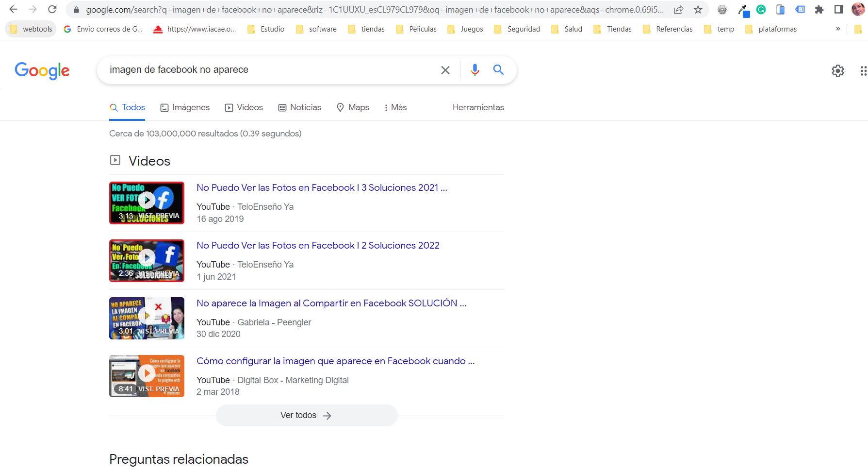Switch to the Maps tab
This screenshot has width=868, height=471.
pyautogui.click(x=353, y=107)
